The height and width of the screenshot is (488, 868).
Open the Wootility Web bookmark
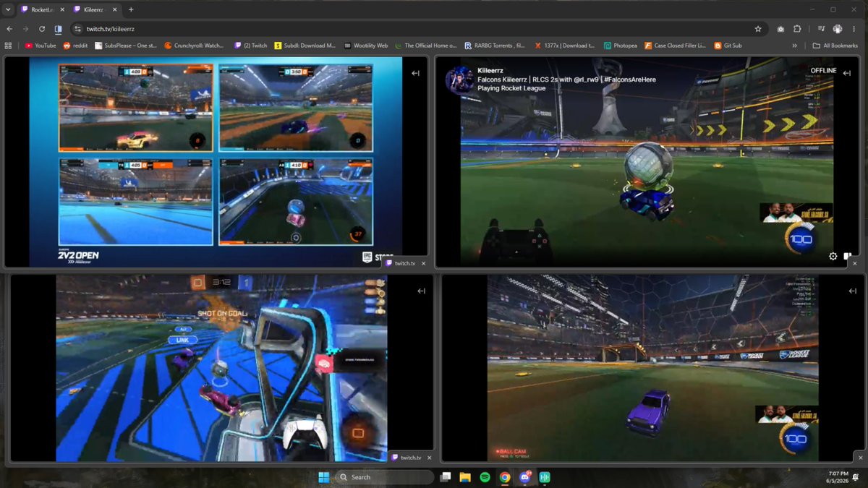366,46
